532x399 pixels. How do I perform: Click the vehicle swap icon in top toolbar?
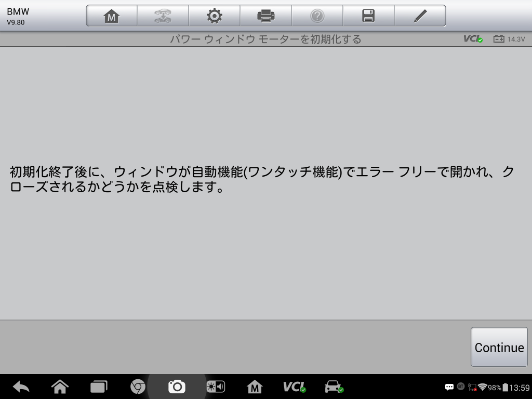tap(163, 16)
